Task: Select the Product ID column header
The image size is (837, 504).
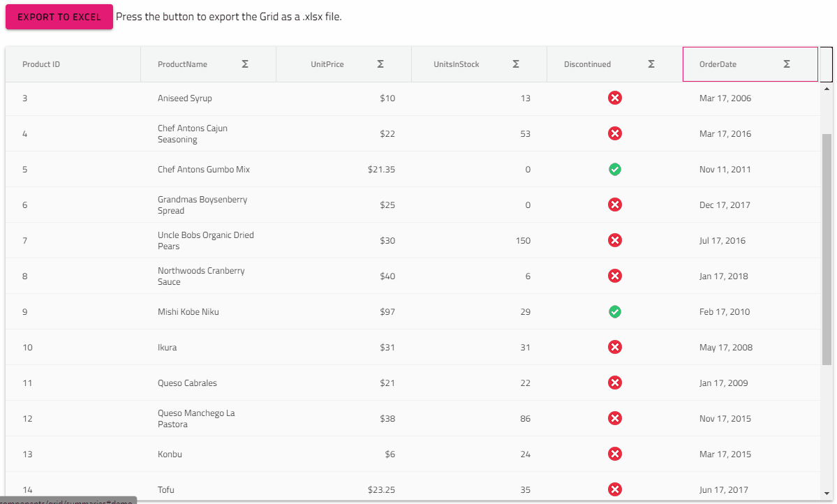Action: 41,64
